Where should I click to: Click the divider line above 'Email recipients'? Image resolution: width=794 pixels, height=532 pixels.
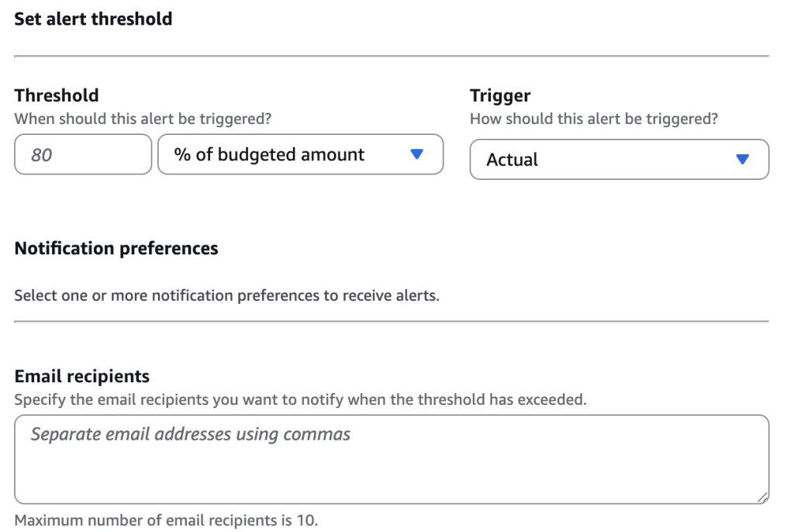(x=392, y=321)
